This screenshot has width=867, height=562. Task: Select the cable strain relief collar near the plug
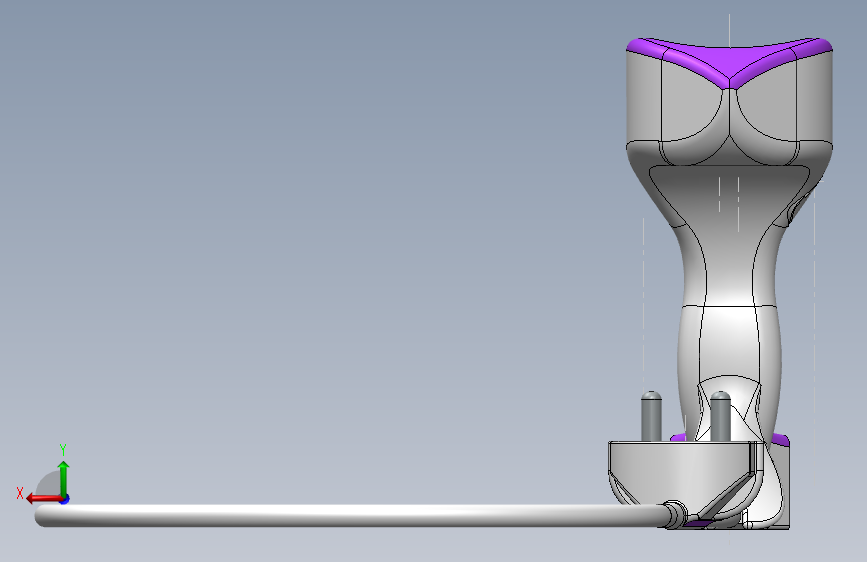(x=675, y=513)
